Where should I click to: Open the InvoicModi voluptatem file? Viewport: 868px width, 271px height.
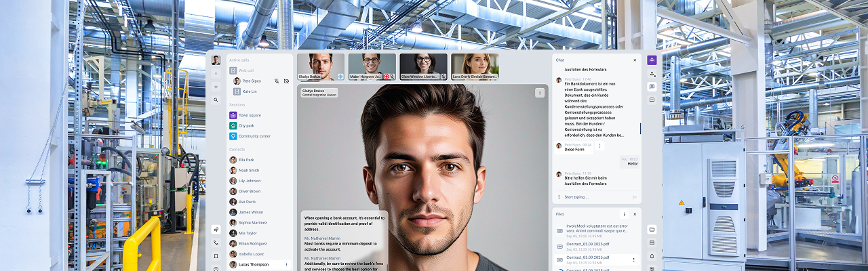click(597, 231)
